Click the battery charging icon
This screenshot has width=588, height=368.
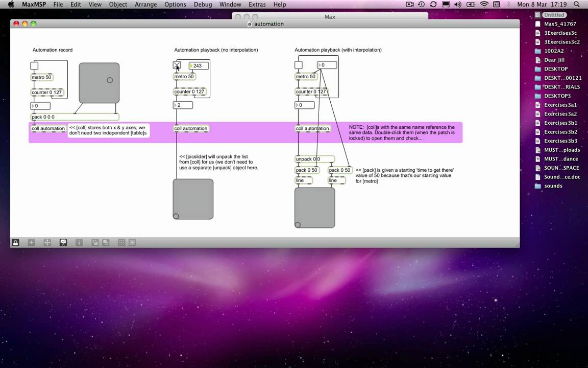471,5
